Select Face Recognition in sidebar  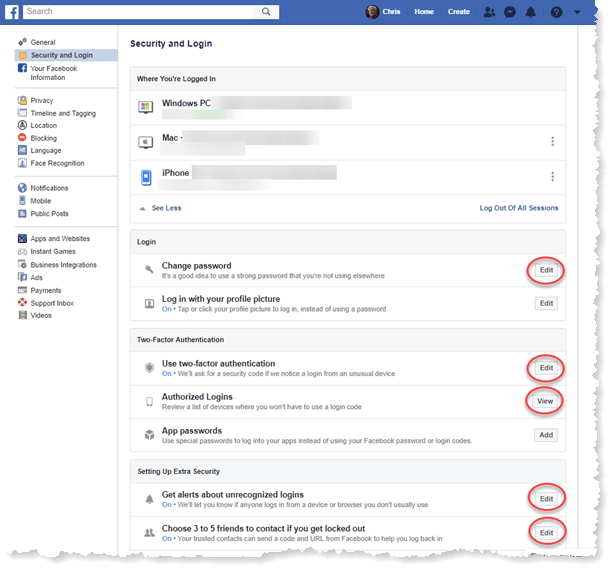coord(57,163)
